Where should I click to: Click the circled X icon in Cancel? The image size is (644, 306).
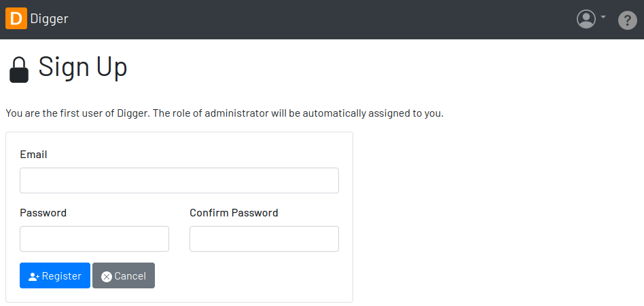tap(107, 277)
